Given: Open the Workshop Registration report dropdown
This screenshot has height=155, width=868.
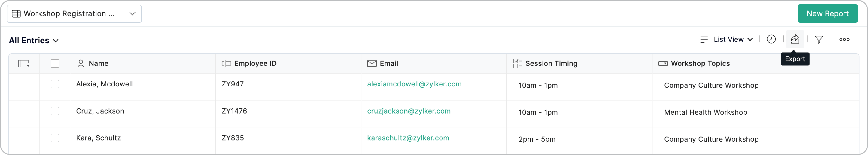Looking at the screenshot, I should (74, 14).
